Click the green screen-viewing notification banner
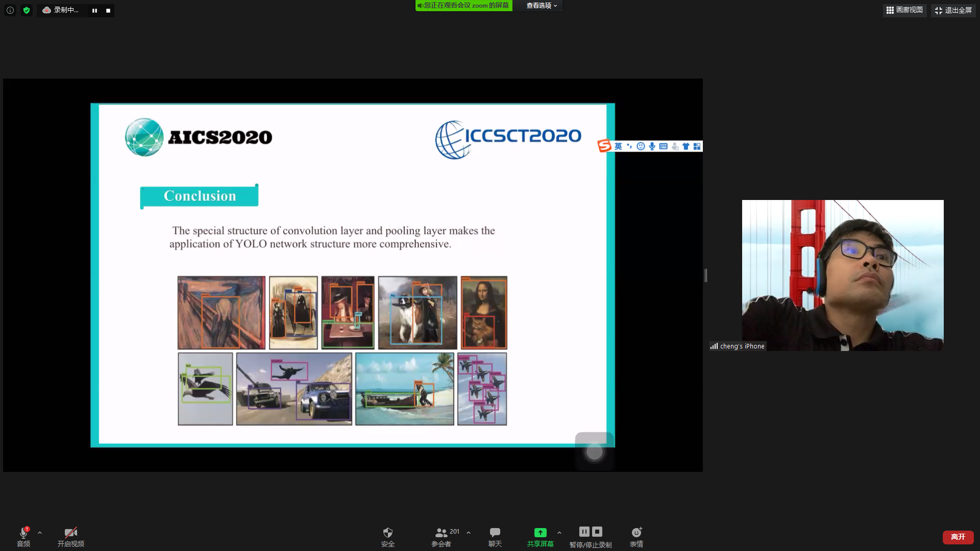 click(463, 6)
